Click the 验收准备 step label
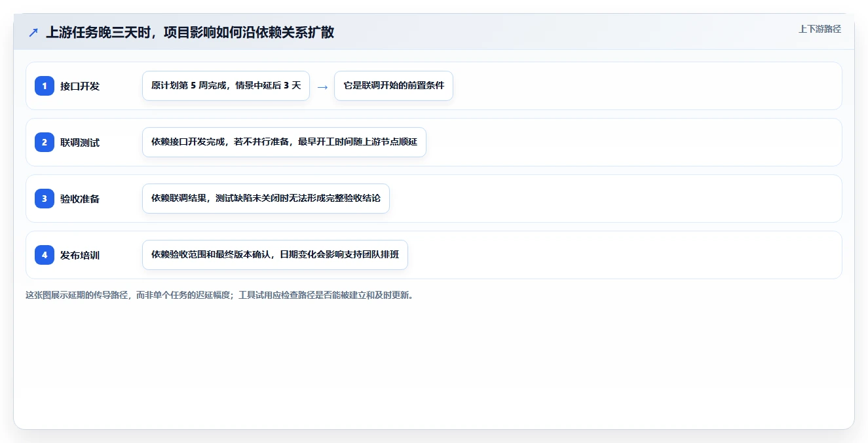Viewport: 868px width, 443px height. coord(80,199)
